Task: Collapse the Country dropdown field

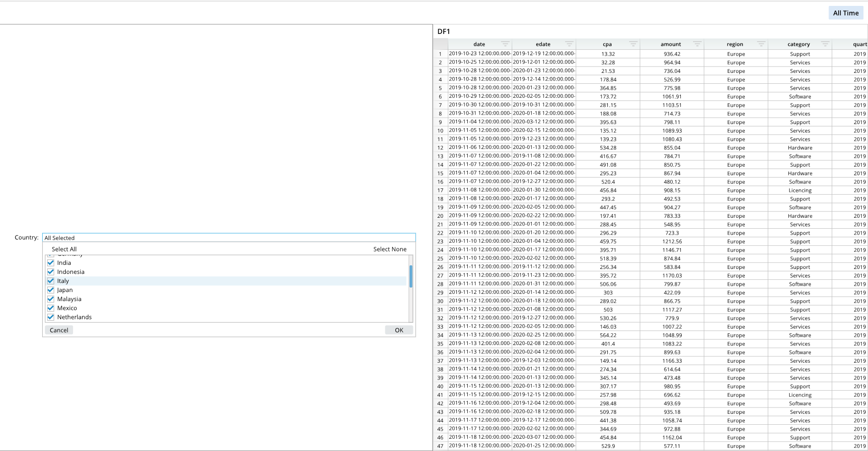Action: (x=229, y=238)
